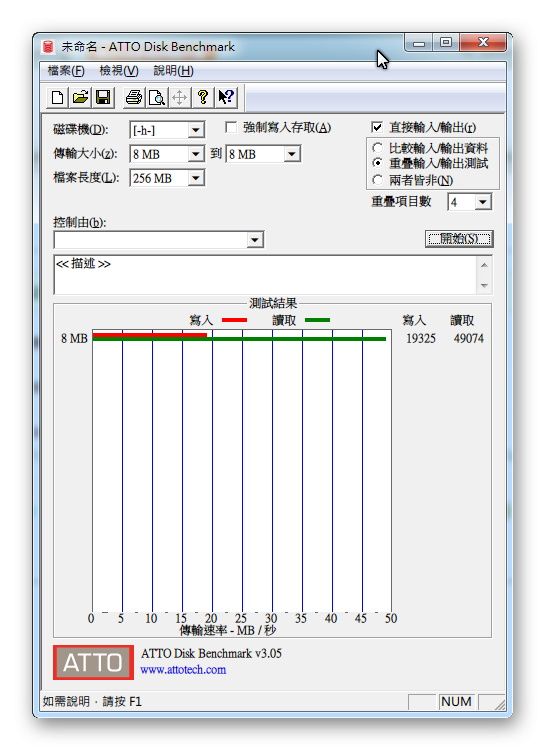Click the Print toolbar icon
Image resolution: width=546 pixels, height=751 pixels.
pyautogui.click(x=134, y=98)
